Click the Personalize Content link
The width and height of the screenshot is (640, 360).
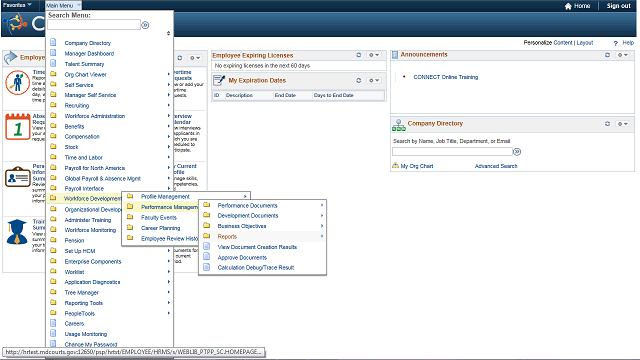[x=563, y=43]
